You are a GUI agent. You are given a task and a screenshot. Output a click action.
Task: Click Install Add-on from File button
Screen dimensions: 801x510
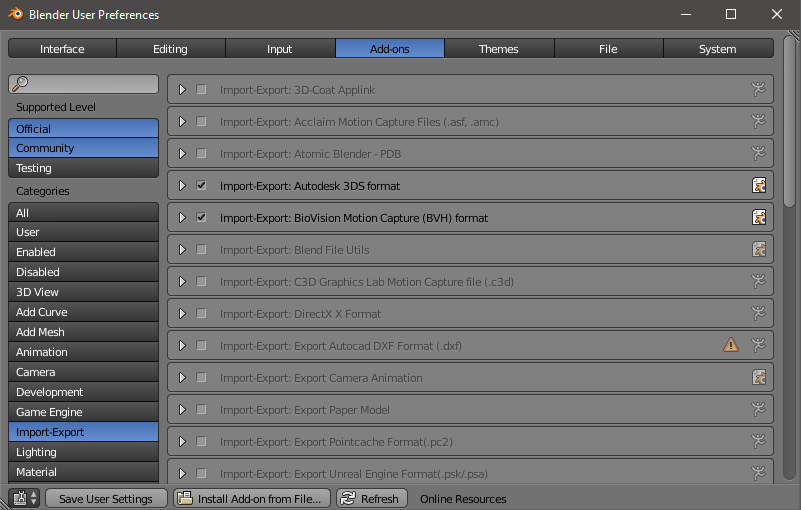coord(252,498)
